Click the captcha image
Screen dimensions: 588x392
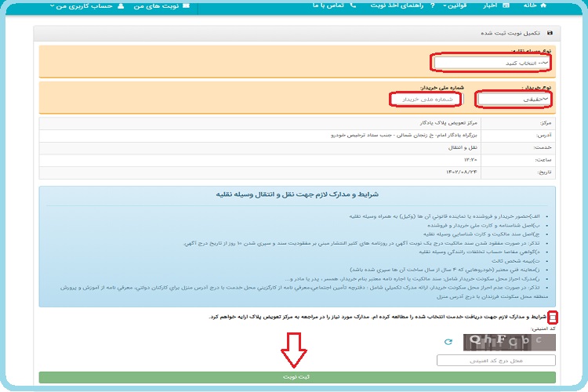[x=510, y=342]
